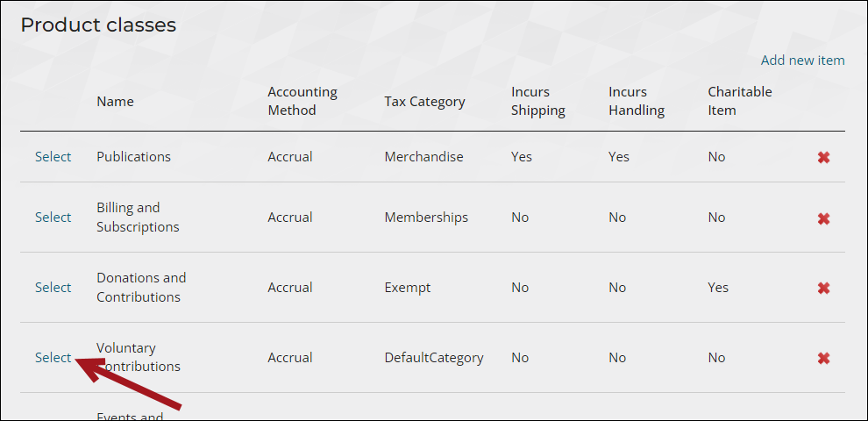
Task: Delete the Billing and Subscriptions row
Action: [823, 218]
